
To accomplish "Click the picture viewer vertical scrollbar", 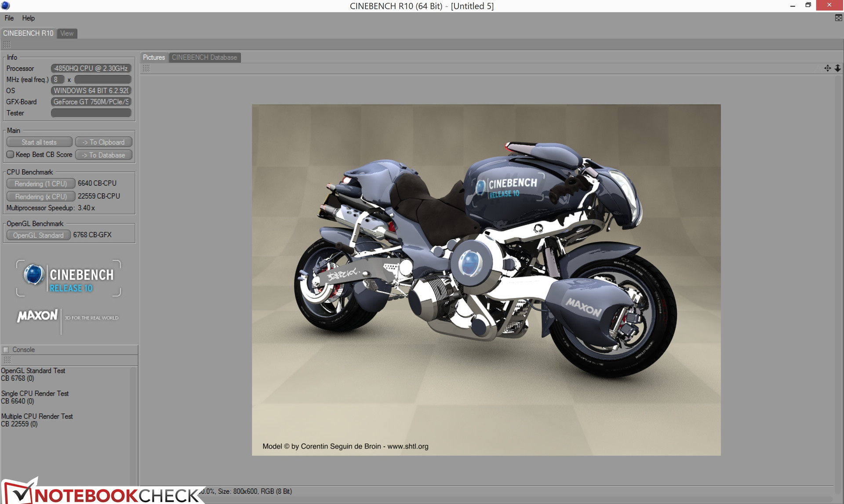I will pyautogui.click(x=838, y=279).
